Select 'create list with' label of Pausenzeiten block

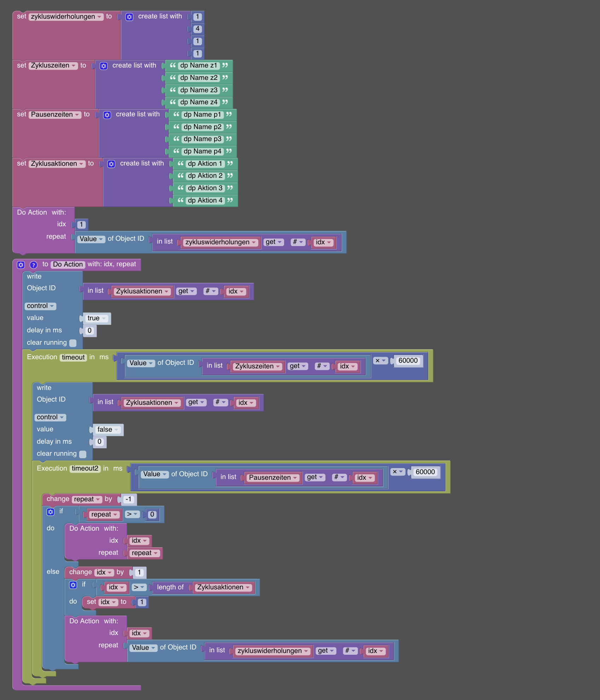click(138, 114)
